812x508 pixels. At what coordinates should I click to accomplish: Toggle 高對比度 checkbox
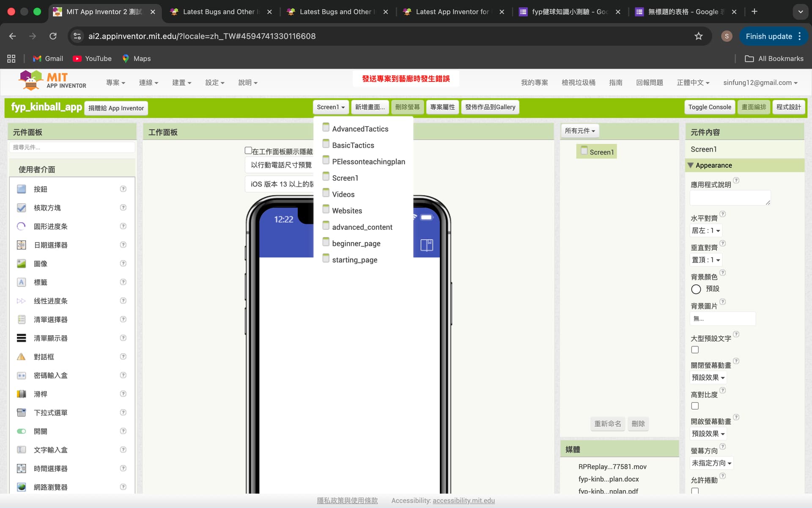695,406
